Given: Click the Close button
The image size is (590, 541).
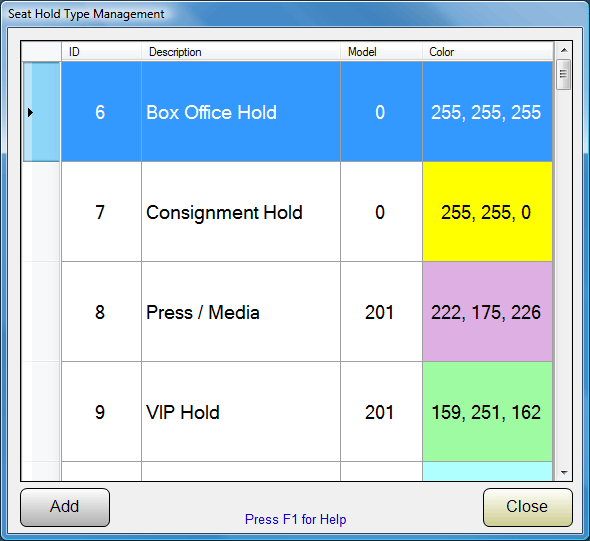Looking at the screenshot, I should (528, 507).
